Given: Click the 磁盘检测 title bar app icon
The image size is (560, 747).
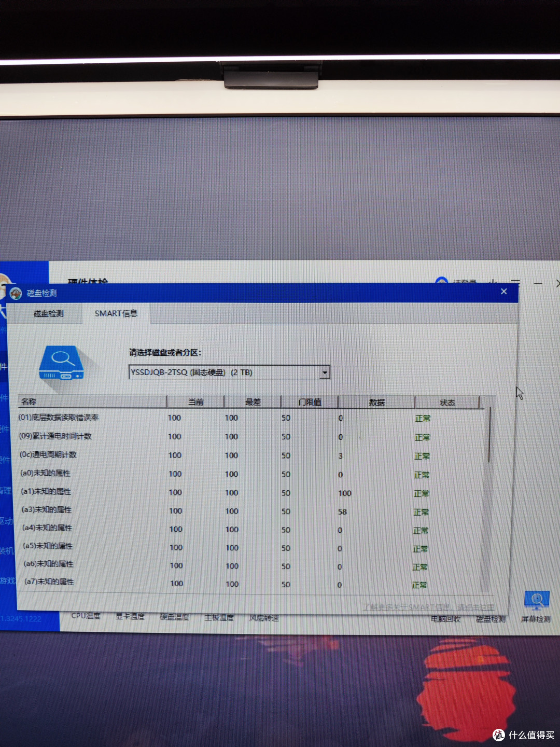Looking at the screenshot, I should pos(16,293).
